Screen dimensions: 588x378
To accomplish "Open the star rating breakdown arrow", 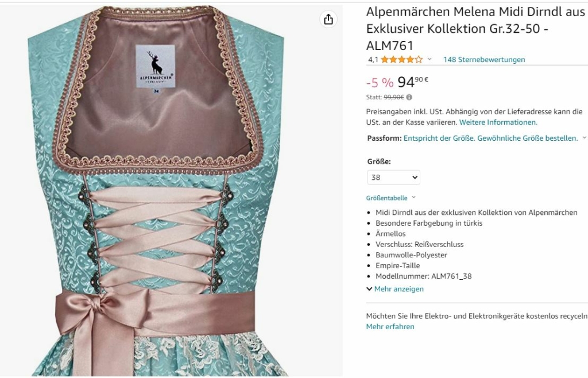I will [430, 59].
